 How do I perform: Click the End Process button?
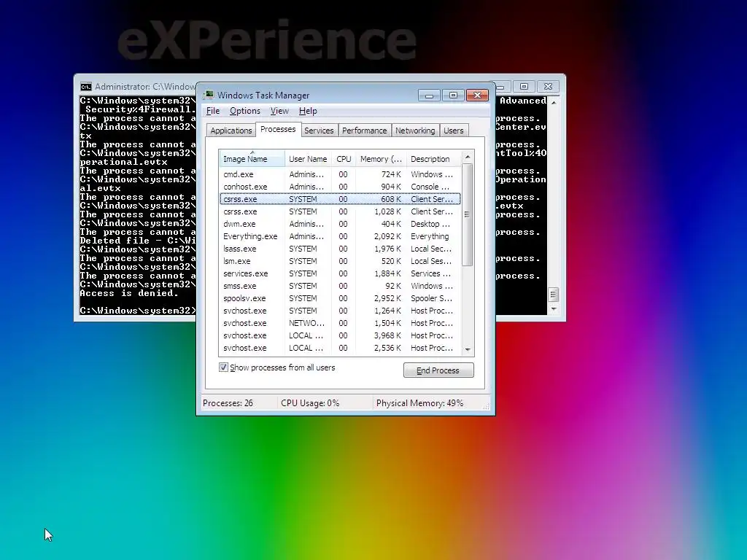(438, 370)
